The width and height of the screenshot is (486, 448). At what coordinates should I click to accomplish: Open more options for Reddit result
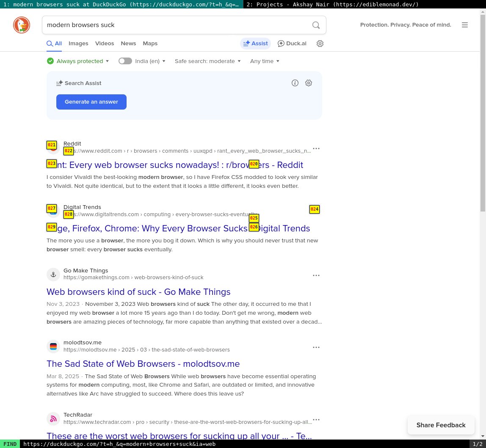pos(316,148)
